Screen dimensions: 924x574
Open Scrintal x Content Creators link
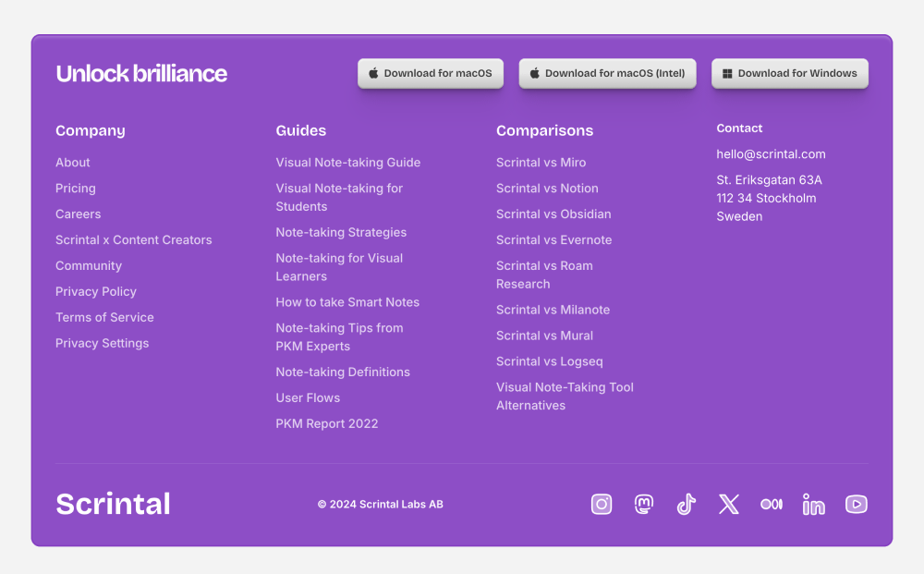coord(134,239)
